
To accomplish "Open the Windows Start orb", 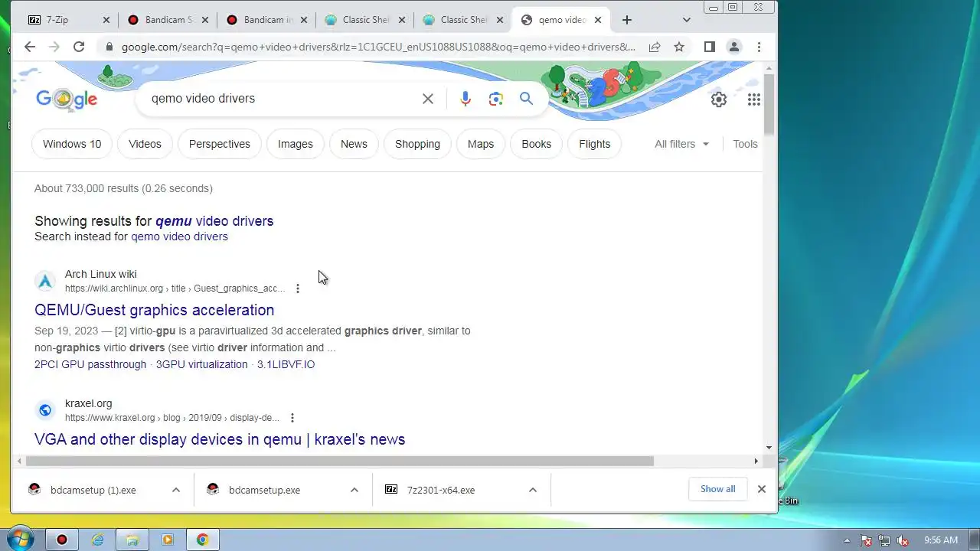I will pyautogui.click(x=20, y=539).
